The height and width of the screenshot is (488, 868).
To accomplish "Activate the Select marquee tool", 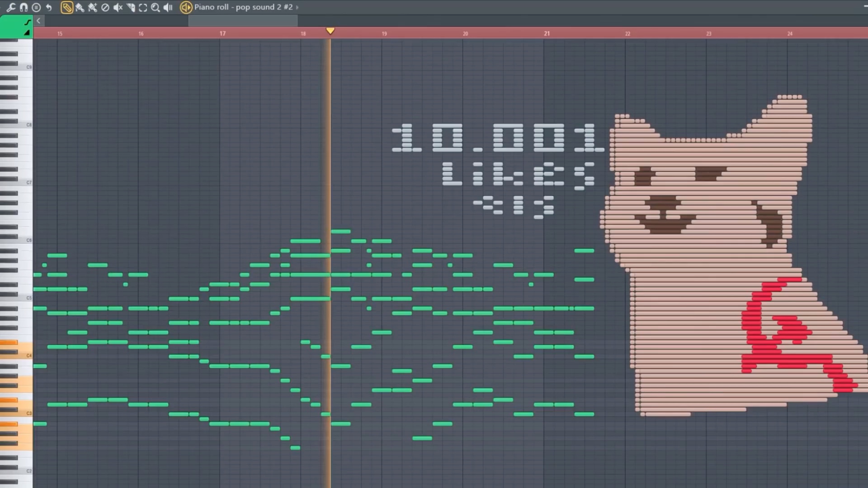I will click(x=143, y=7).
